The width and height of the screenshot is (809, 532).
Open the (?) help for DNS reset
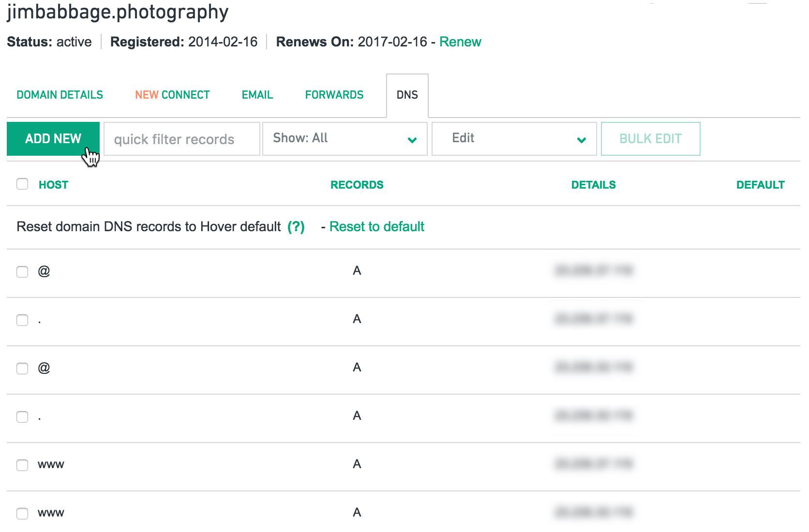point(296,227)
